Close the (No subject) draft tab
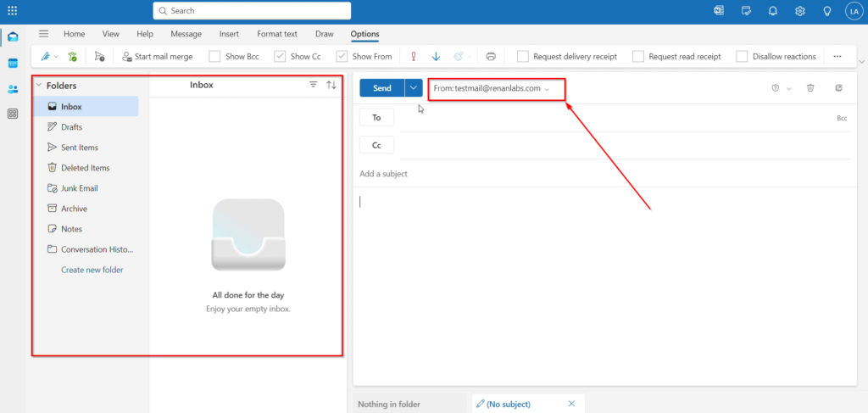 tap(571, 404)
